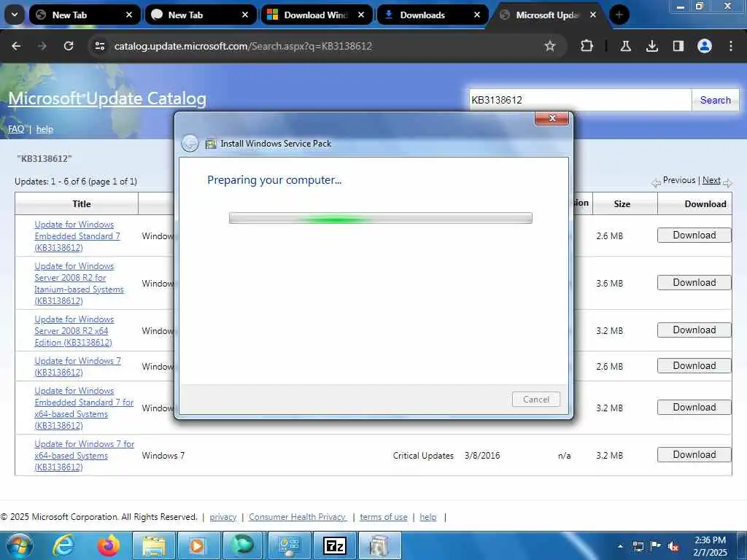Sort results by Title column header

[82, 204]
